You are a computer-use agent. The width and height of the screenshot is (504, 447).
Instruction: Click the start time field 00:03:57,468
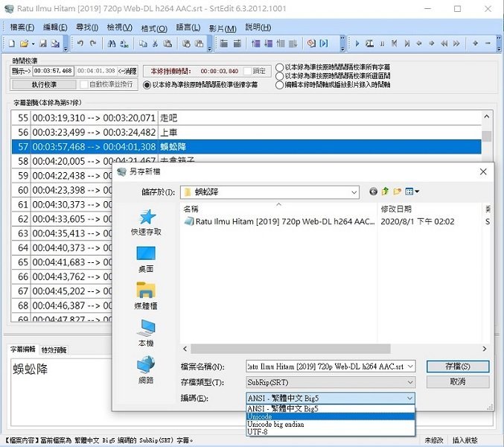[54, 71]
